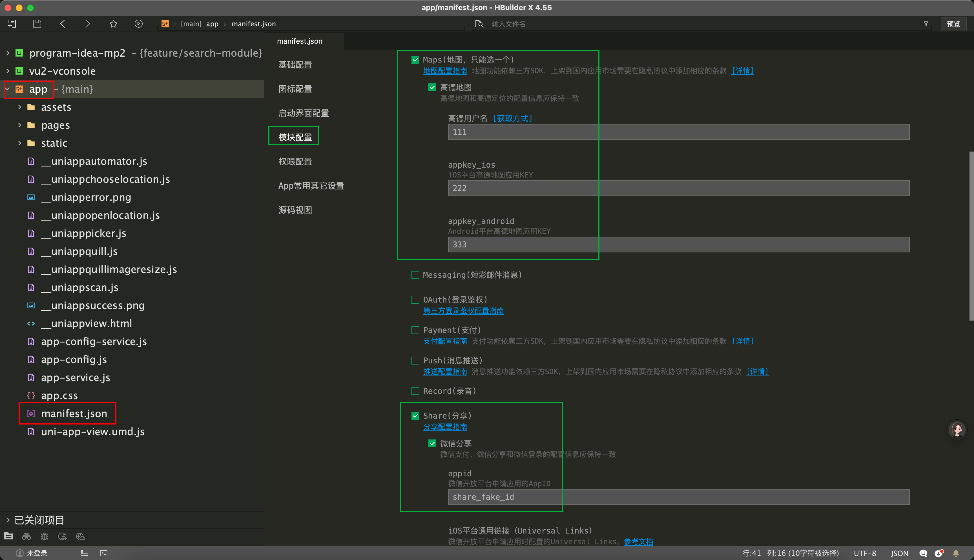This screenshot has width=974, height=560.
Task: Open the bug debug panel icon
Action: [x=45, y=536]
